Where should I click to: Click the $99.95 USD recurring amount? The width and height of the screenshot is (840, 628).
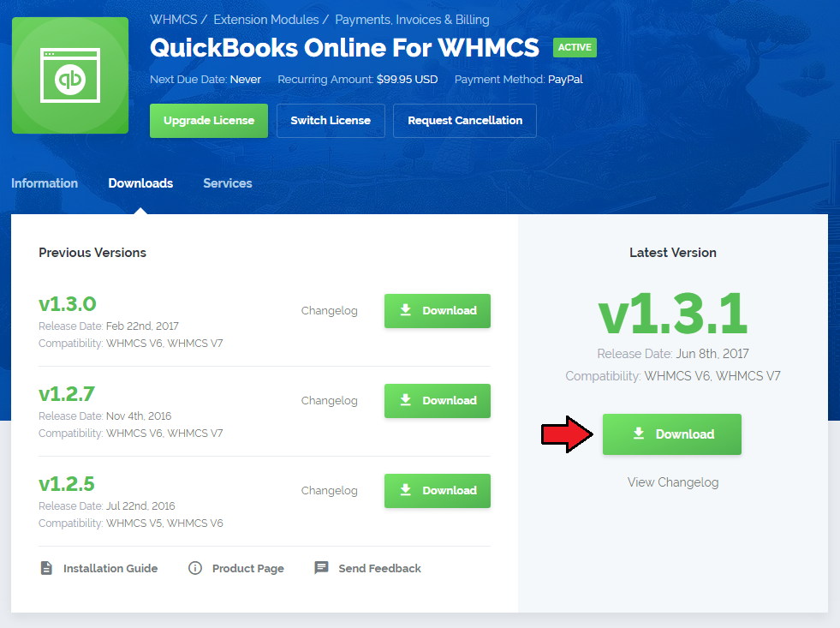pyautogui.click(x=407, y=80)
